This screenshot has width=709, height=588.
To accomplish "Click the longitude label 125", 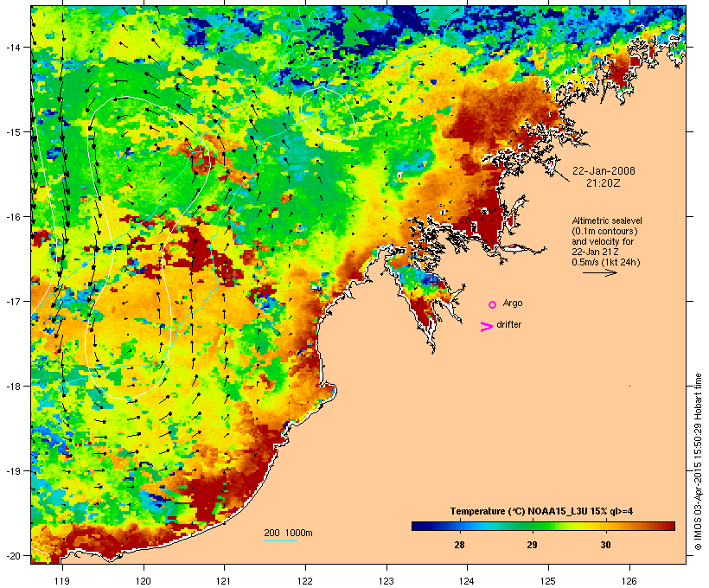I will tap(548, 581).
